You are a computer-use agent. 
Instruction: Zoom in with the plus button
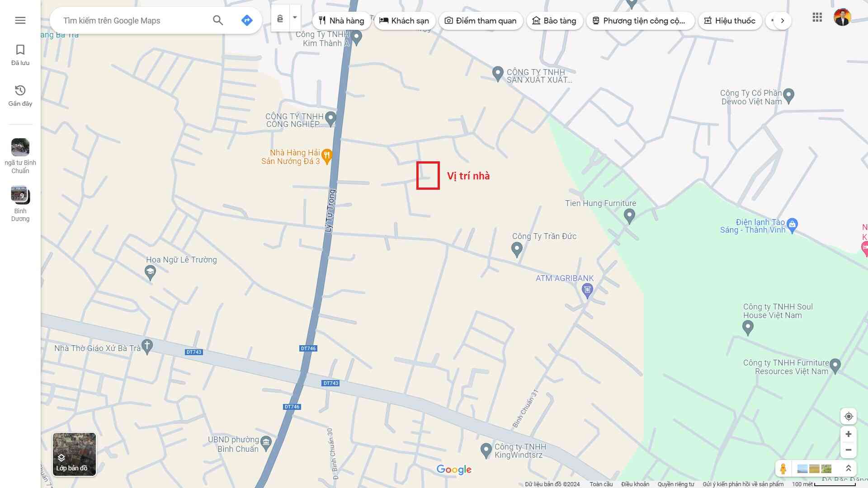pyautogui.click(x=849, y=434)
